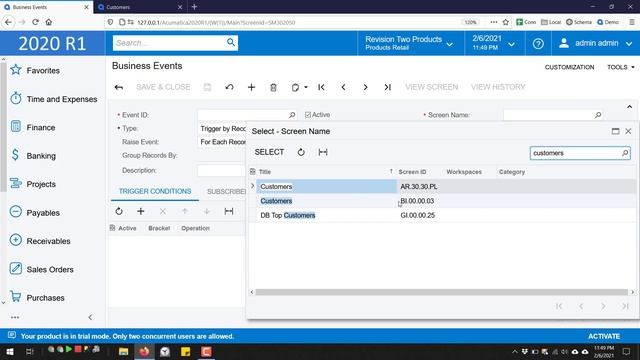Image resolution: width=640 pixels, height=360 pixels.
Task: Click the Cancel undo icon
Action: 229,87
